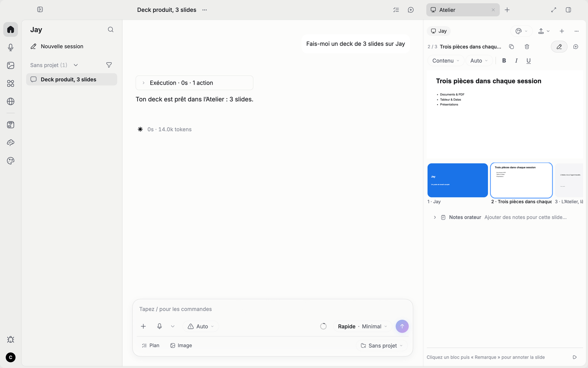Switch to the Atelier tab

click(463, 10)
